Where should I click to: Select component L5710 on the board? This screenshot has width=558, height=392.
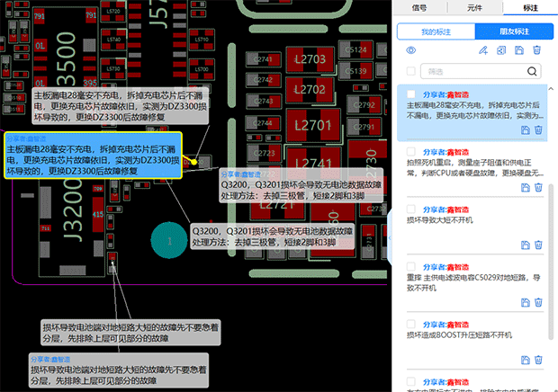click(x=202, y=40)
